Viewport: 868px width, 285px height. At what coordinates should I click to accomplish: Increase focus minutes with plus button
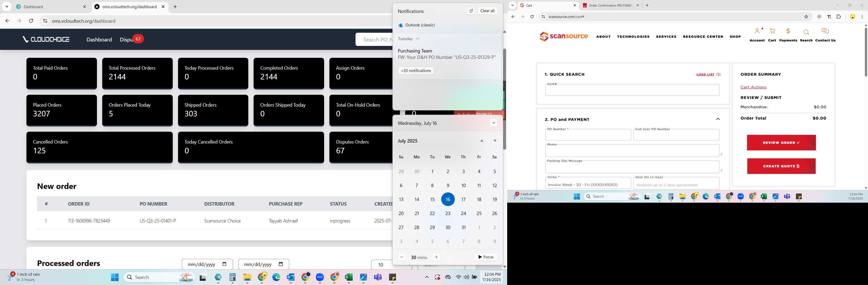click(436, 257)
